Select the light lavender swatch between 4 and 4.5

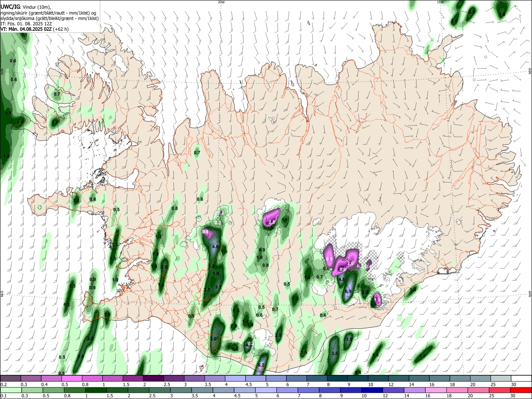(x=235, y=378)
